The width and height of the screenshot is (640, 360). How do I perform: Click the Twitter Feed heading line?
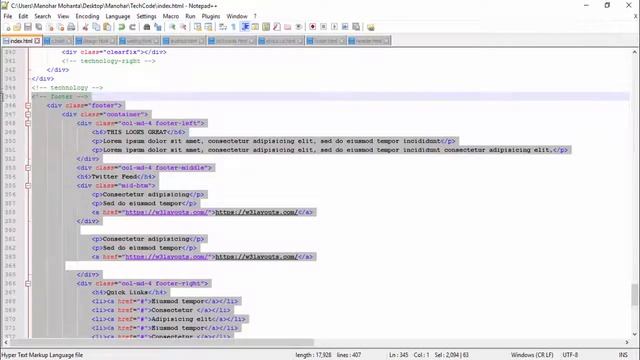point(116,177)
